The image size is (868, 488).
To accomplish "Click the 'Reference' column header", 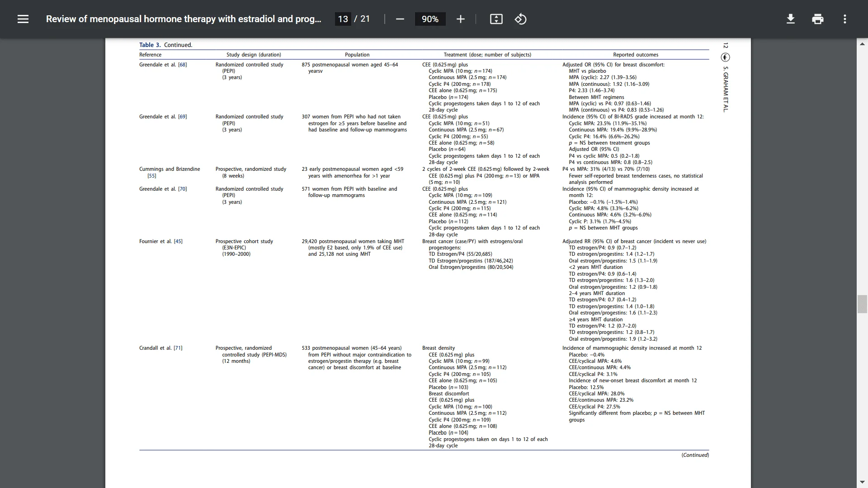I will pyautogui.click(x=150, y=55).
